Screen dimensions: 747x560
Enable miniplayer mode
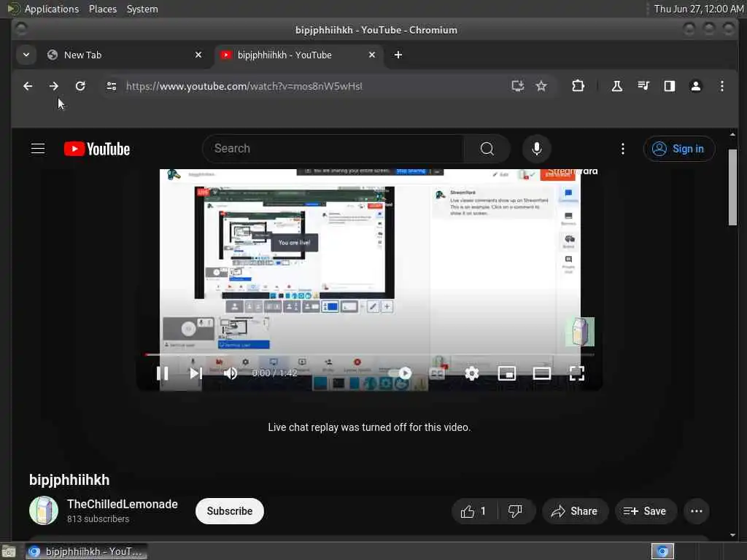[x=507, y=373]
